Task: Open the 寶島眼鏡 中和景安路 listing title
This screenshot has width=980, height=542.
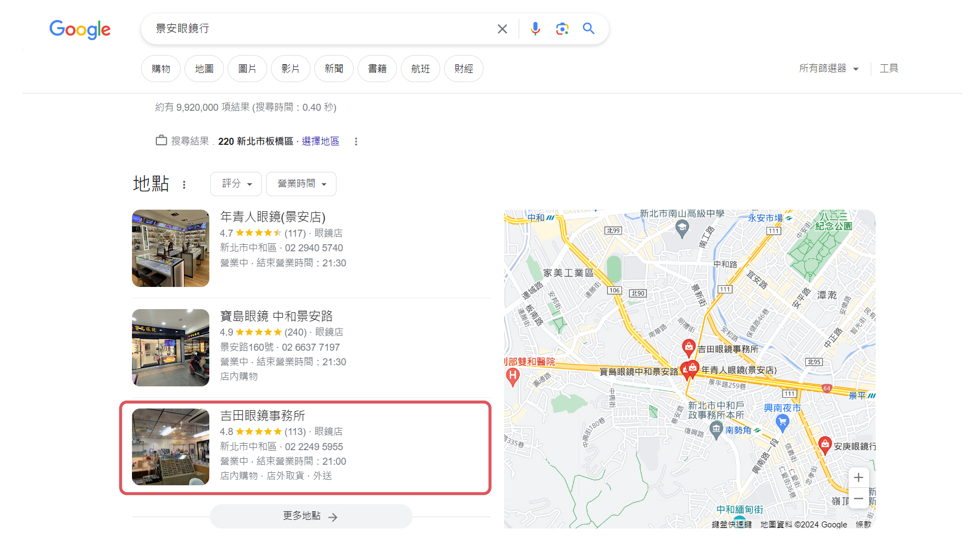Action: pyautogui.click(x=276, y=316)
